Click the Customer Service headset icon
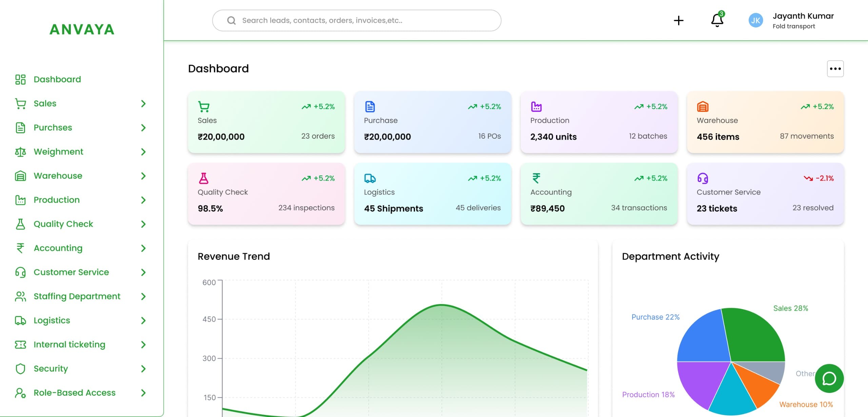This screenshot has width=868, height=417. coord(20,272)
